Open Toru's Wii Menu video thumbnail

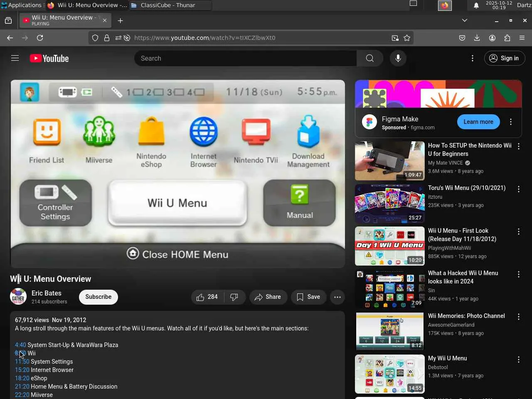pyautogui.click(x=390, y=204)
